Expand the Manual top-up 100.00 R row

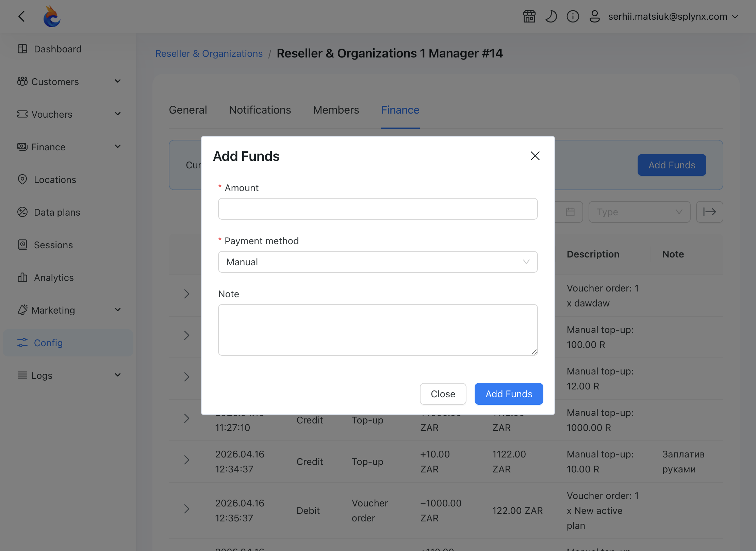pyautogui.click(x=186, y=335)
